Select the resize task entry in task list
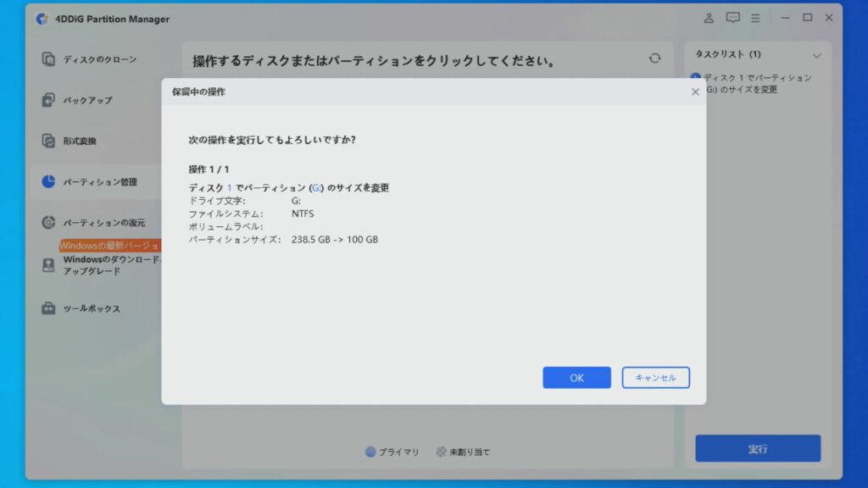 [x=753, y=84]
